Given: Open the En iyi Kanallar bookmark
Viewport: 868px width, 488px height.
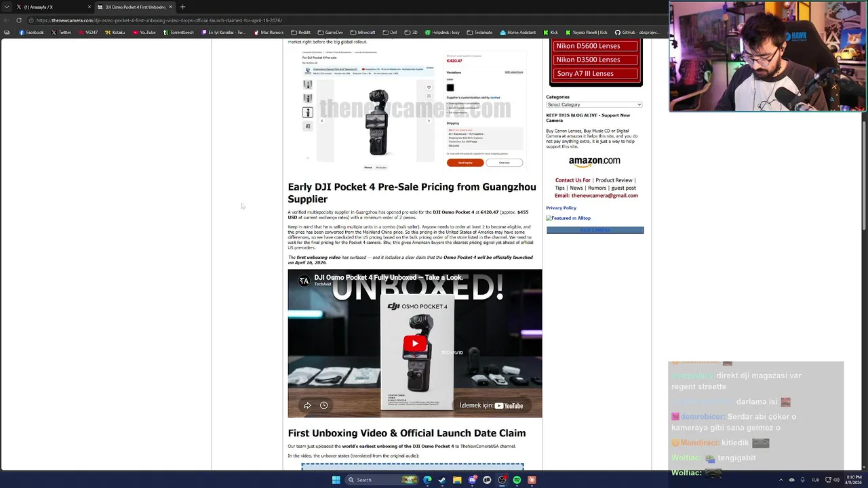Looking at the screenshot, I should [x=224, y=33].
